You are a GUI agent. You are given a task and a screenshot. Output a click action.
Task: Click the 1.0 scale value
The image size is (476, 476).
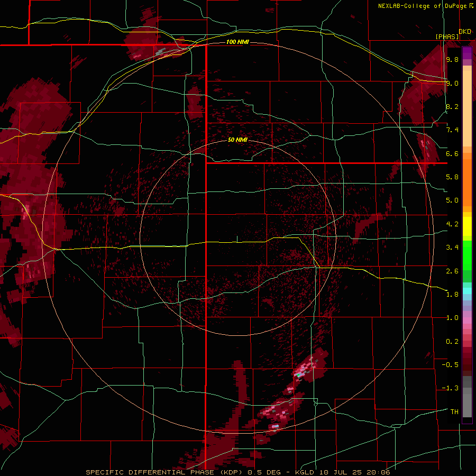(x=452, y=318)
